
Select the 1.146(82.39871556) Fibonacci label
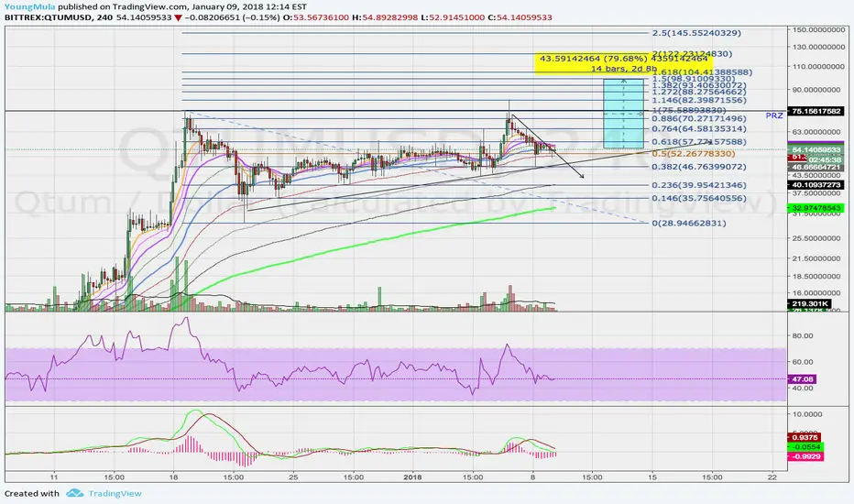[699, 100]
